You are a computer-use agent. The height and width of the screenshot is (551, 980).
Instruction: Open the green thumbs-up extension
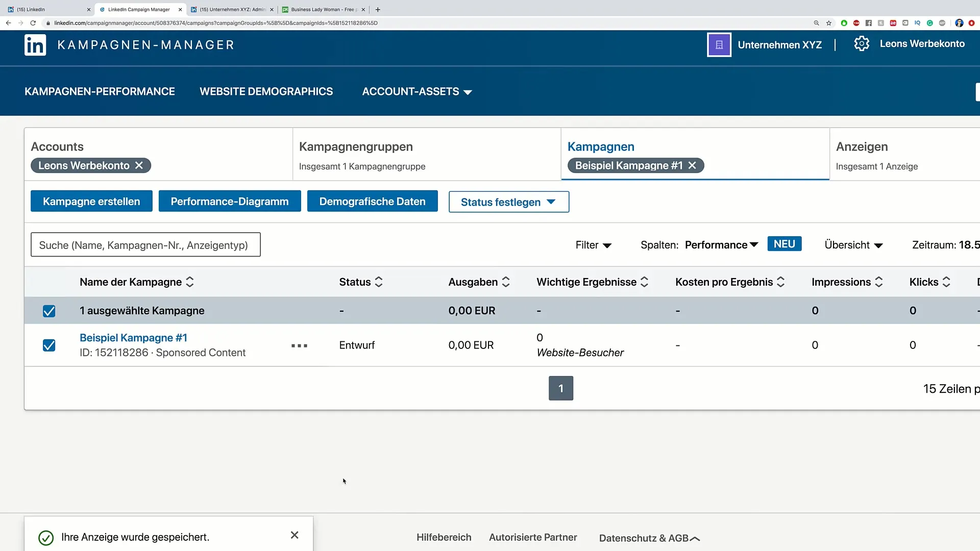(844, 23)
